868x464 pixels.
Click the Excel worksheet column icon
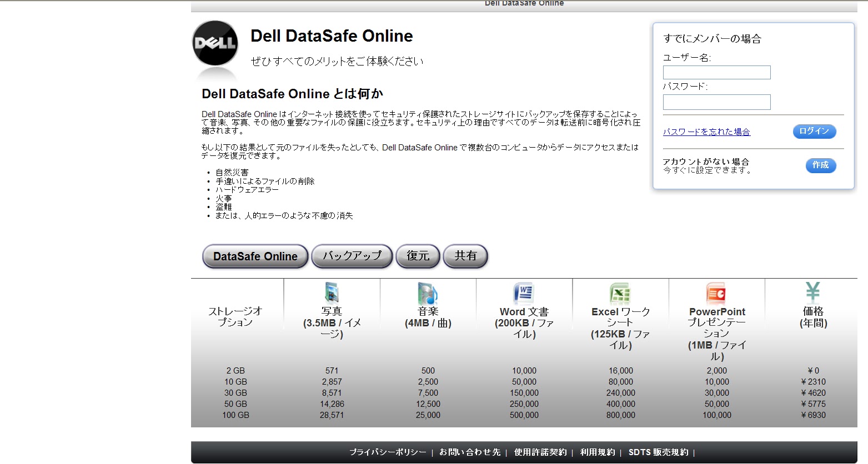pos(620,293)
